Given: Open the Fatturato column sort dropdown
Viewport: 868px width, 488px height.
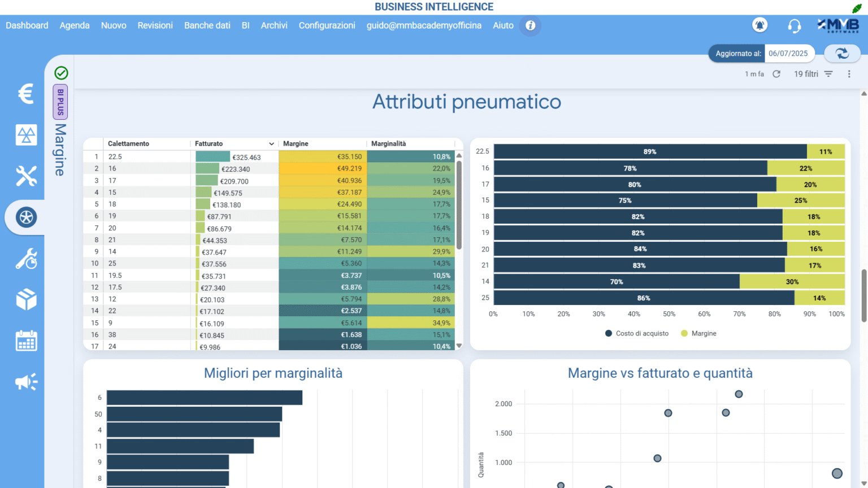Looking at the screenshot, I should pyautogui.click(x=271, y=144).
